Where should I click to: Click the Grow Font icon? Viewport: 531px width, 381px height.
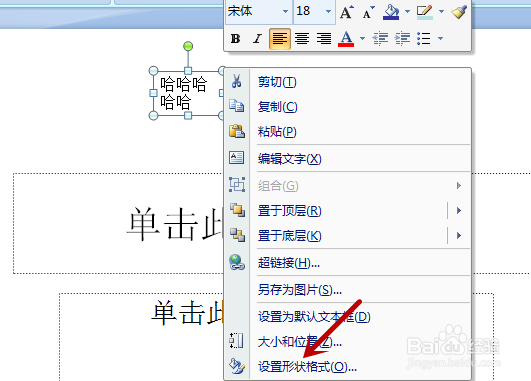click(346, 12)
